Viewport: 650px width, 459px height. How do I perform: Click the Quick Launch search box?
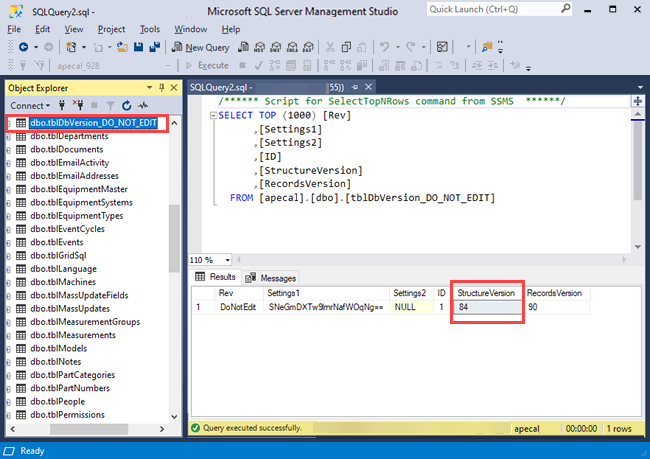(490, 9)
